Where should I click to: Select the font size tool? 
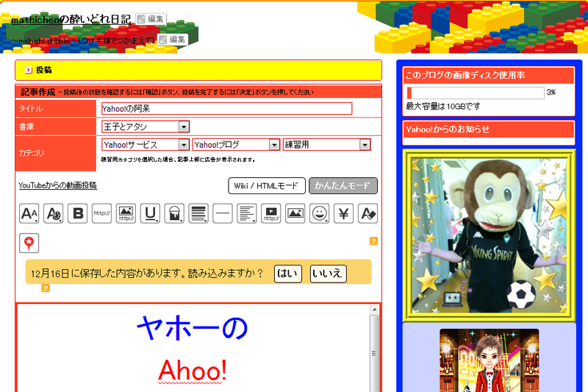pyautogui.click(x=29, y=213)
